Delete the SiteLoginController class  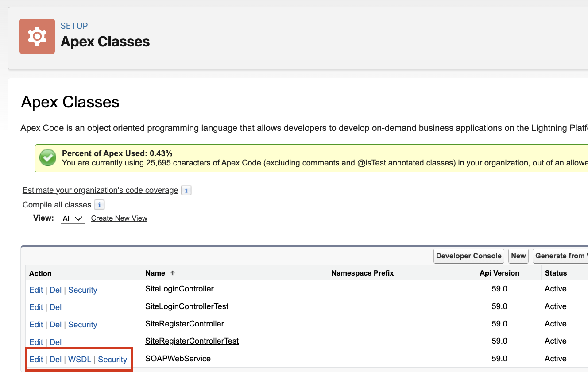point(55,290)
